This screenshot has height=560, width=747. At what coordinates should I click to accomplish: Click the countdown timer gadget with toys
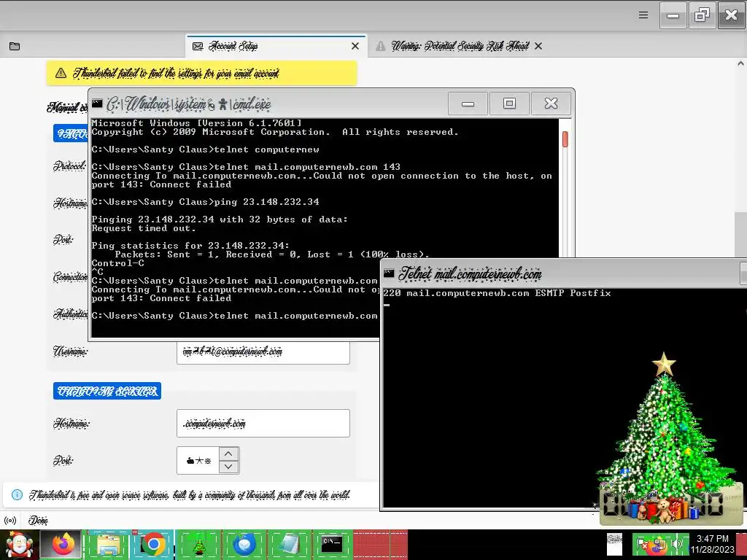pos(670,505)
